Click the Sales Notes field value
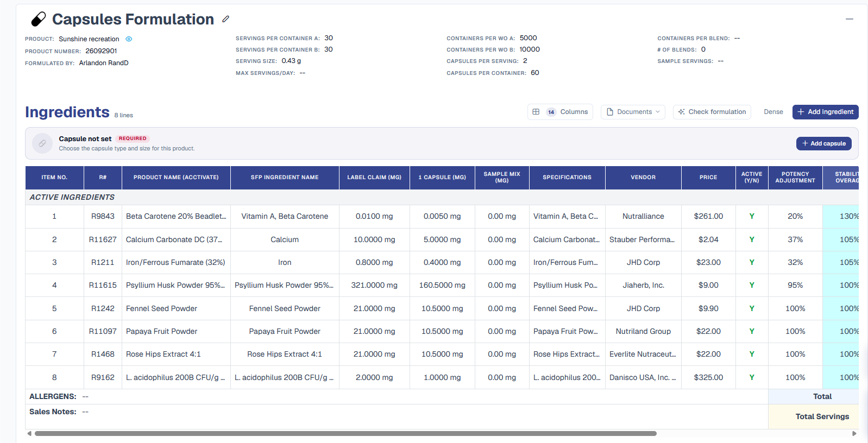The height and width of the screenshot is (443, 868). click(x=85, y=412)
